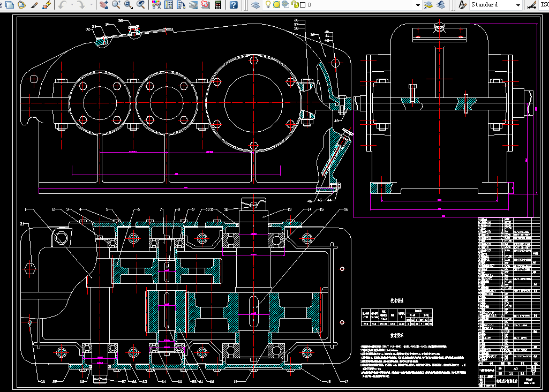Screen dimensions: 549x392
Task: Open the Properties palette icon
Action: click(x=156, y=4)
